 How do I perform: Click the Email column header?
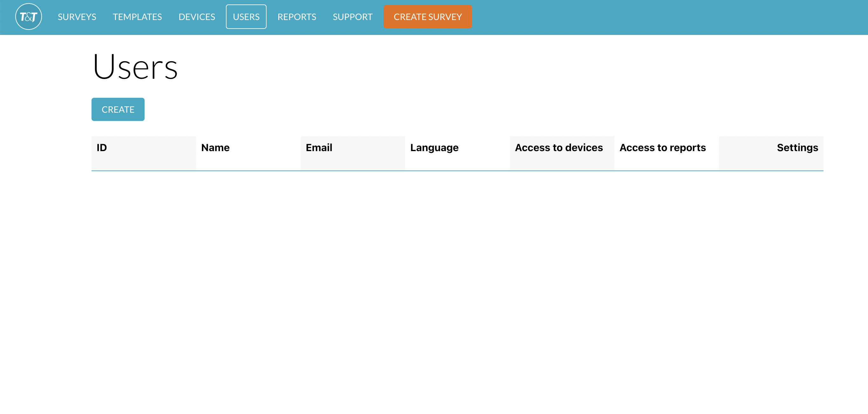[x=319, y=147]
